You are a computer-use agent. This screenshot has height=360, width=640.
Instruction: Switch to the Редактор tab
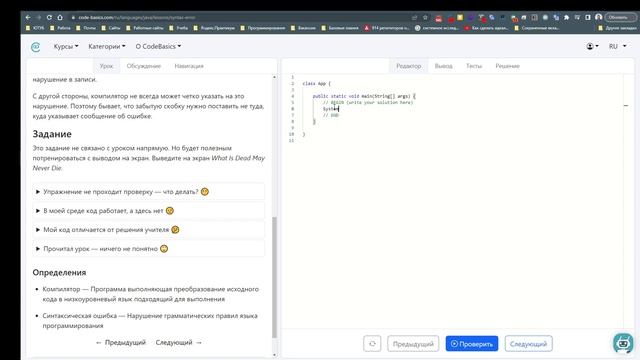point(409,66)
